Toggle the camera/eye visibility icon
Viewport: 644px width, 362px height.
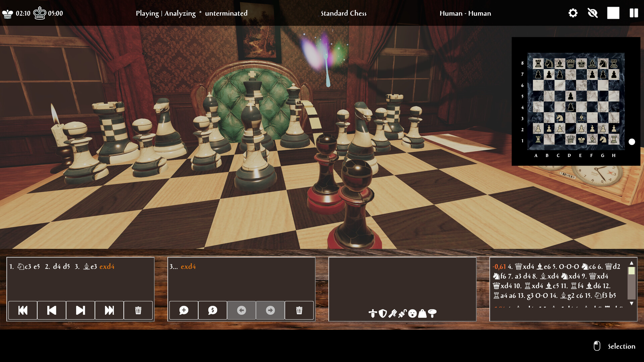[x=593, y=13]
